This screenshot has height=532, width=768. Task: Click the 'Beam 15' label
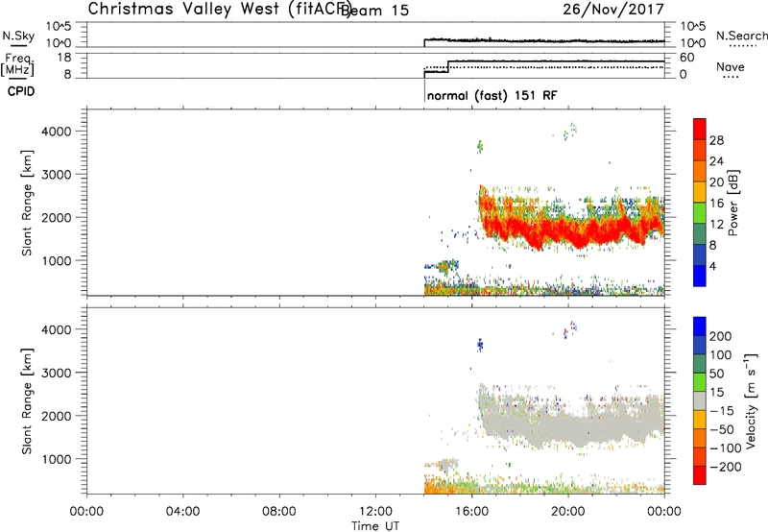pos(375,11)
